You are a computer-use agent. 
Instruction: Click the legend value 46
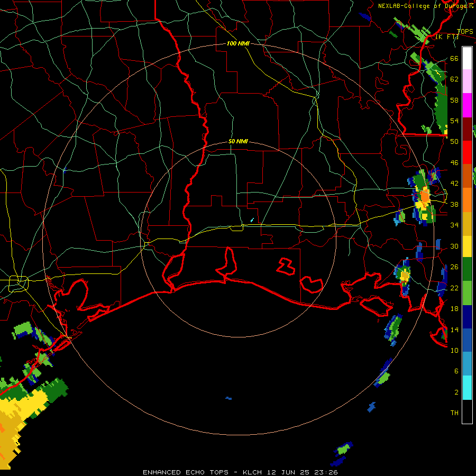pyautogui.click(x=454, y=163)
